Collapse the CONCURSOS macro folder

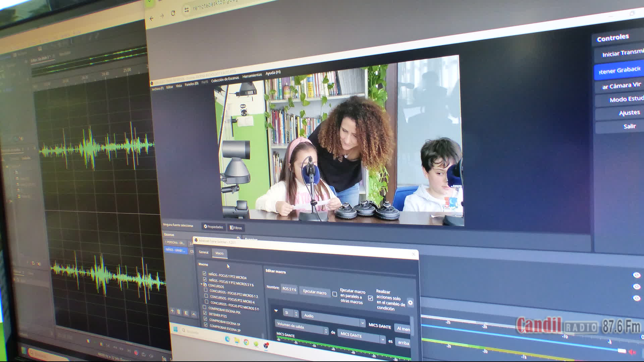pyautogui.click(x=202, y=284)
